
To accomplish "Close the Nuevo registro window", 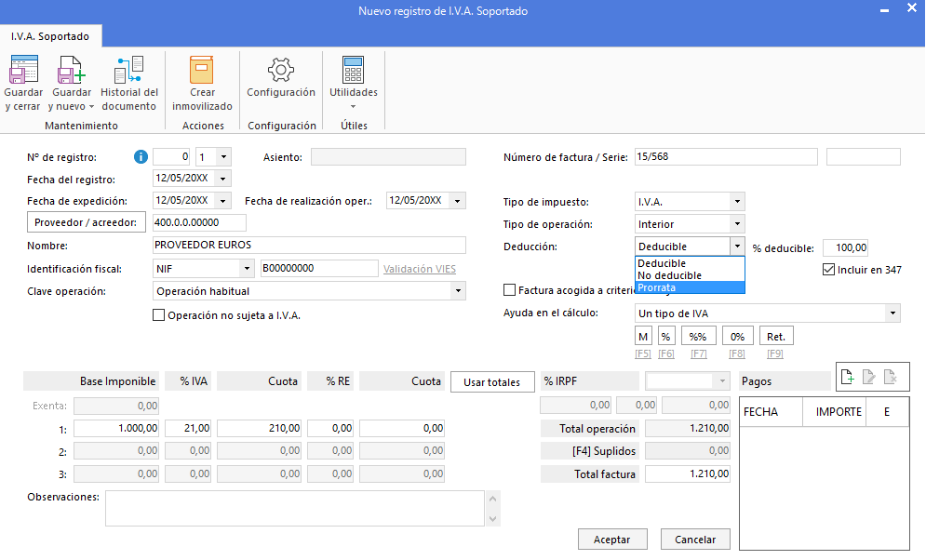I will point(912,8).
